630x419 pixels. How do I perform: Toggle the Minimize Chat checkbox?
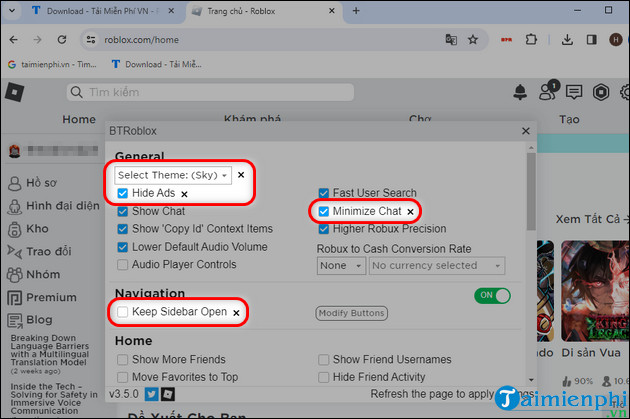click(x=323, y=211)
